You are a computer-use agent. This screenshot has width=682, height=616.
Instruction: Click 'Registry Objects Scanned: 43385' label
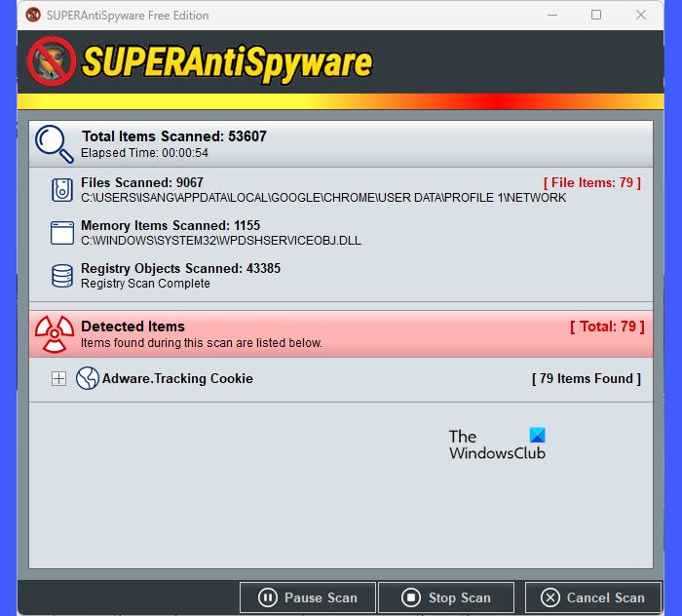coord(181,268)
